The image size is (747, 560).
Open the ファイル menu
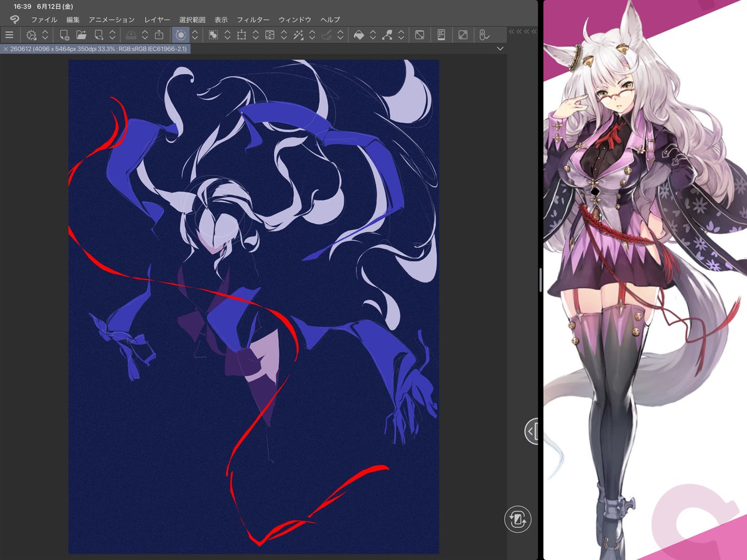point(44,19)
